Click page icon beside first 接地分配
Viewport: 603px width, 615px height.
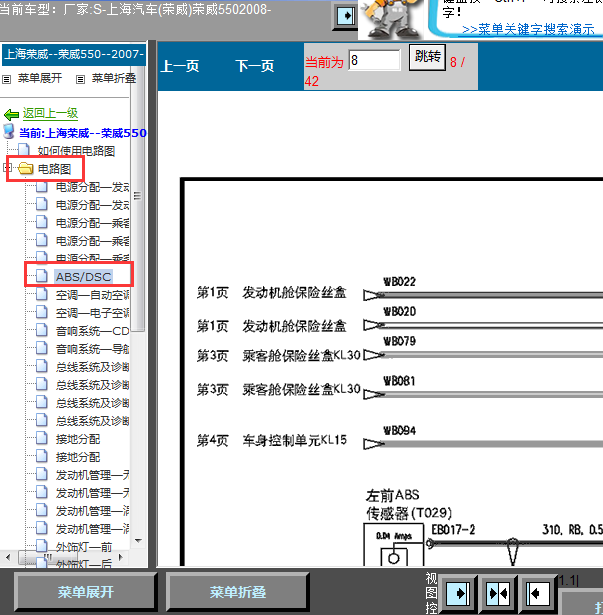coord(42,438)
